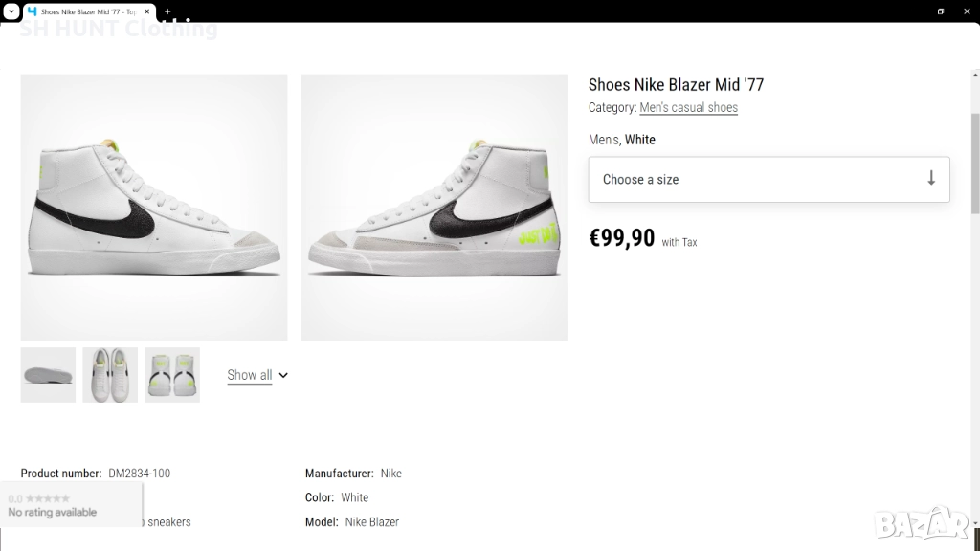Enlarge the left-facing shoe main image
The image size is (980, 551).
pyautogui.click(x=154, y=208)
